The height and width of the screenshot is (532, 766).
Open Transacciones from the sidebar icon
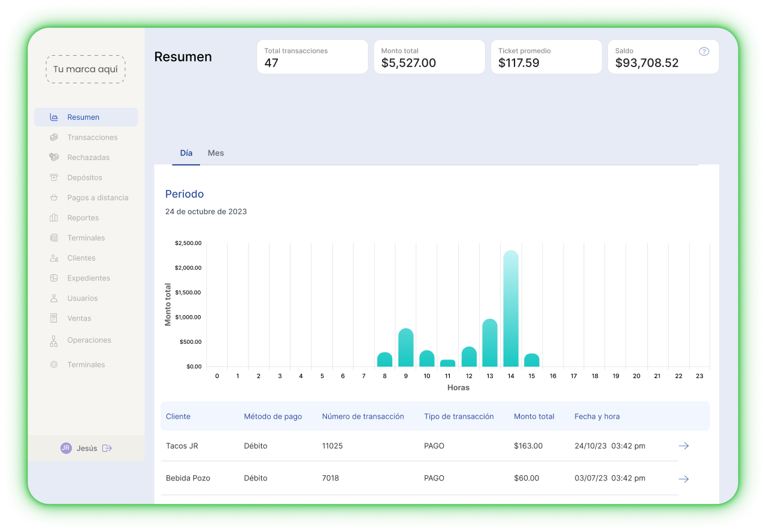click(55, 137)
